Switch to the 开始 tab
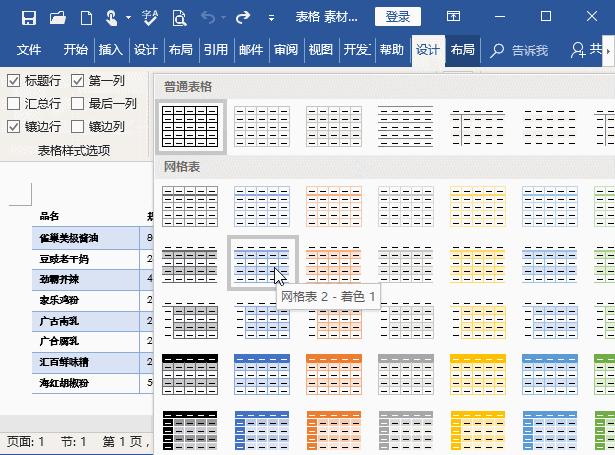The width and height of the screenshot is (615, 455). point(76,49)
